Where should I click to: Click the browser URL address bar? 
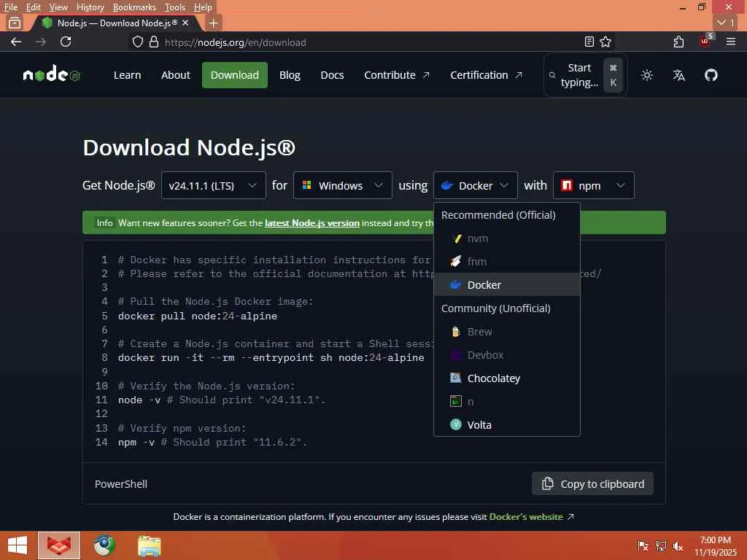coord(371,42)
